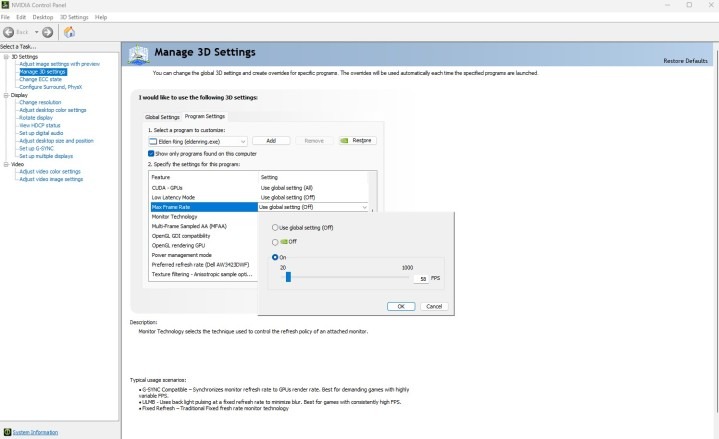
Task: Switch to the Program Settings tab
Action: [x=205, y=116]
